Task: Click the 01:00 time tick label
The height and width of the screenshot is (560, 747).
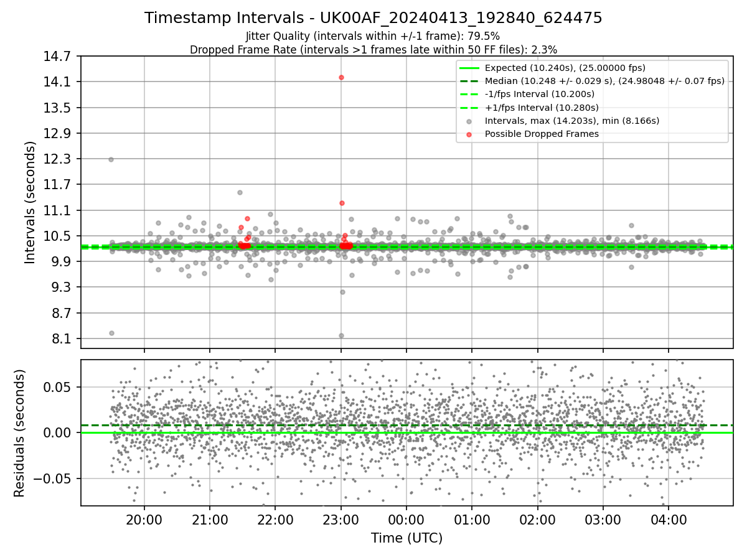Action: 472,520
